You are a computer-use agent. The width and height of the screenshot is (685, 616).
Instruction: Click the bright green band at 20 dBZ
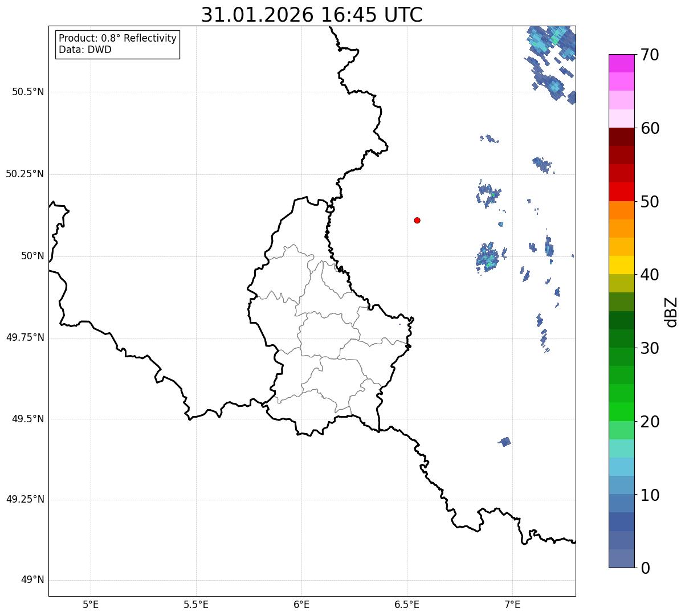(x=622, y=411)
